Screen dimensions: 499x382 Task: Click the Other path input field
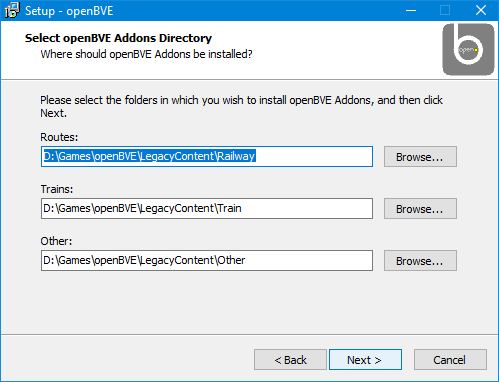(207, 260)
